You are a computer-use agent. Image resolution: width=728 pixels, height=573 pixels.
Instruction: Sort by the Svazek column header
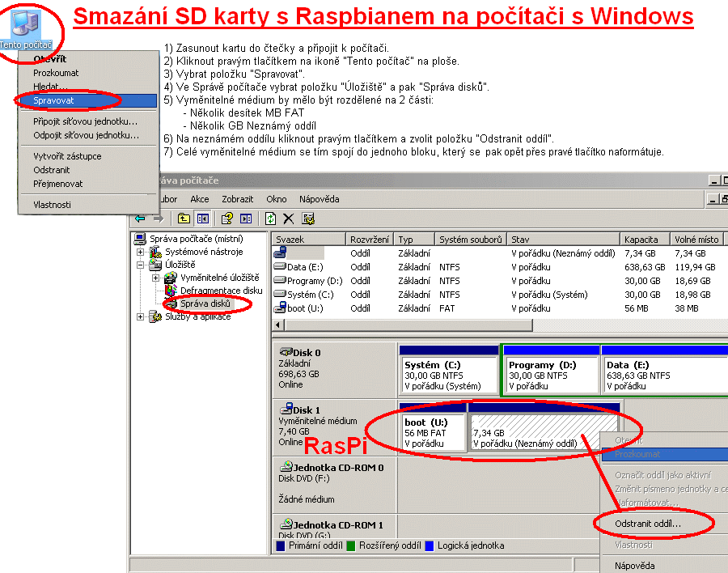pyautogui.click(x=309, y=240)
